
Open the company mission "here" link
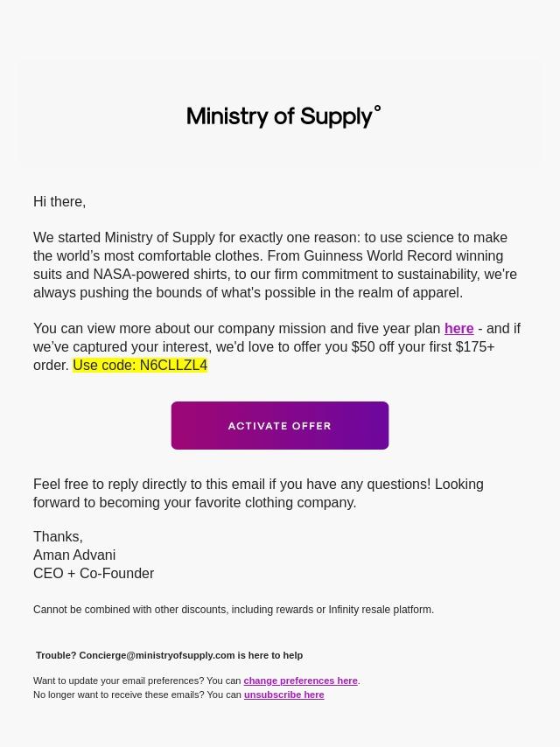458,329
